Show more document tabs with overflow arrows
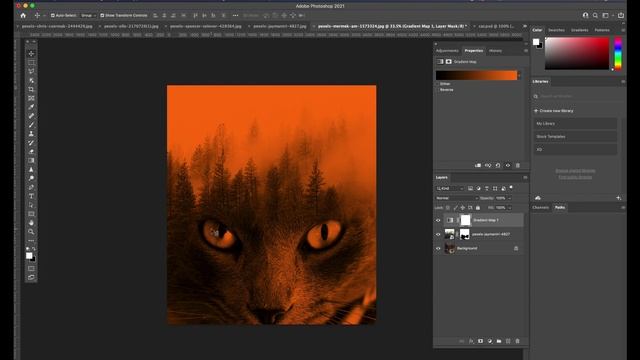The image size is (640, 360). (525, 26)
